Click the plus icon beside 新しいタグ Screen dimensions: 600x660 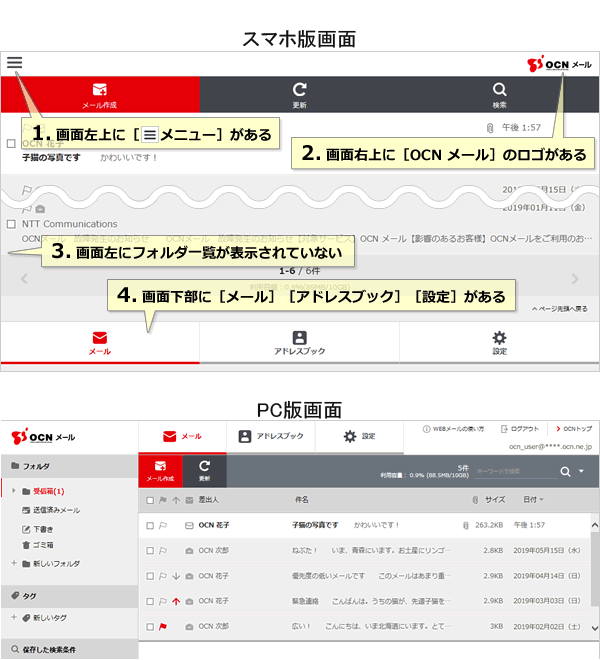click(14, 617)
